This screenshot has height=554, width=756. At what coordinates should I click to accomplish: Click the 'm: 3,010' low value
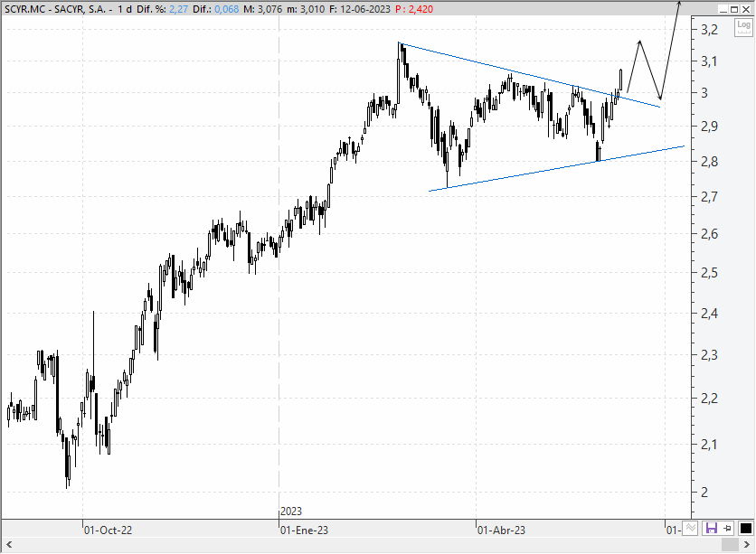(306, 9)
